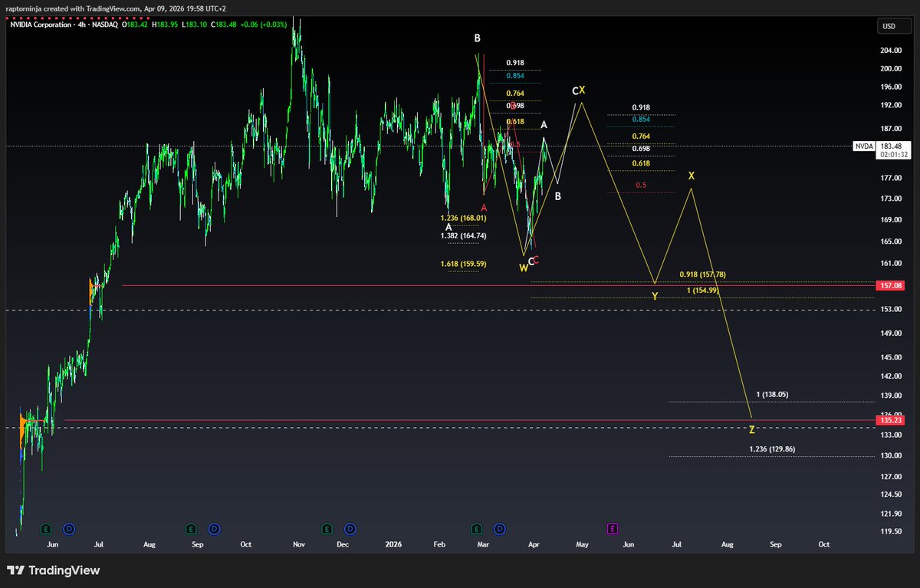Click the blue dividend D marker before first Jul

click(69, 528)
